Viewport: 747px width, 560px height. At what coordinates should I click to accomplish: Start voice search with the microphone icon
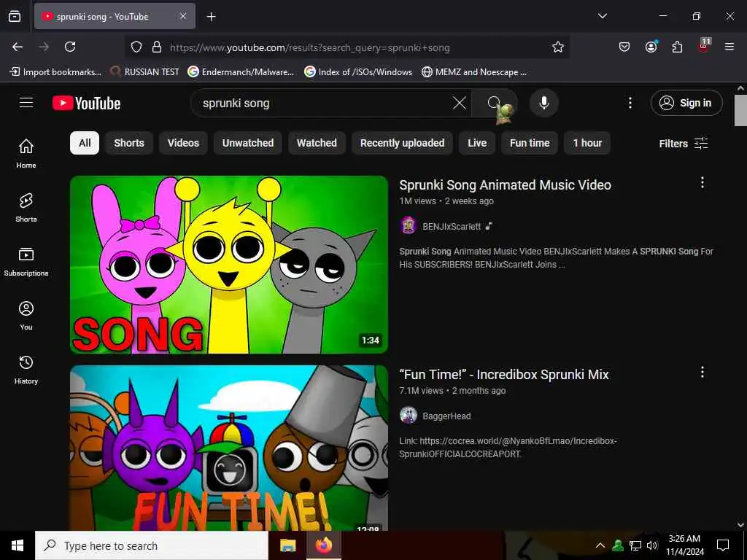pyautogui.click(x=544, y=103)
